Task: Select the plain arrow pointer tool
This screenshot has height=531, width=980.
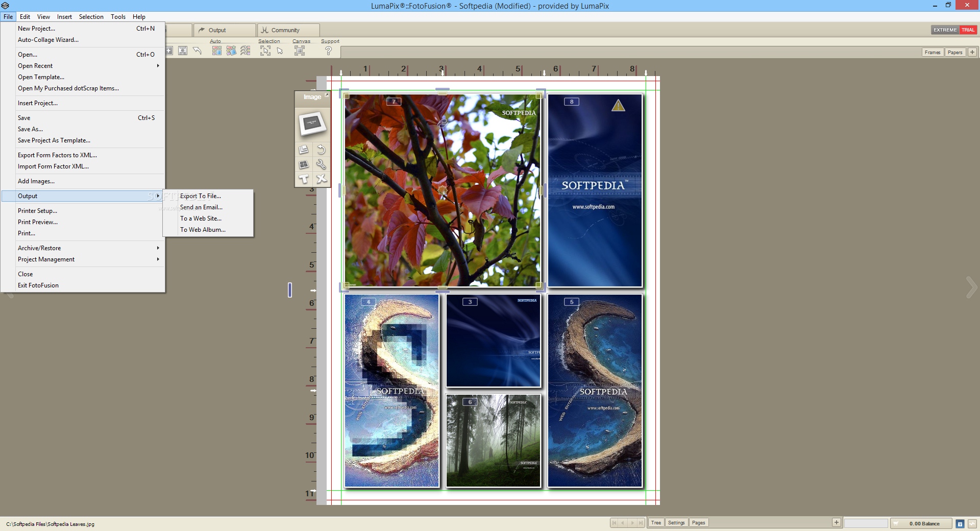Action: (280, 51)
